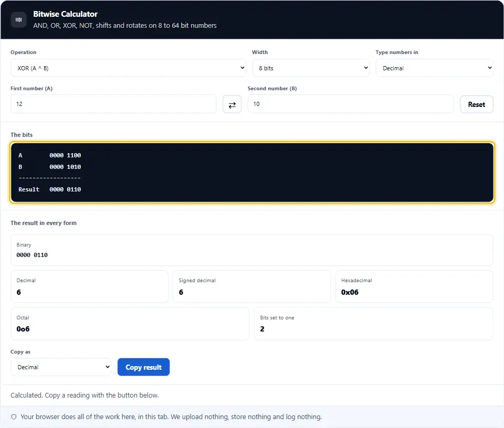The width and height of the screenshot is (504, 428).
Task: Swap numbers A and B
Action: coord(232,104)
